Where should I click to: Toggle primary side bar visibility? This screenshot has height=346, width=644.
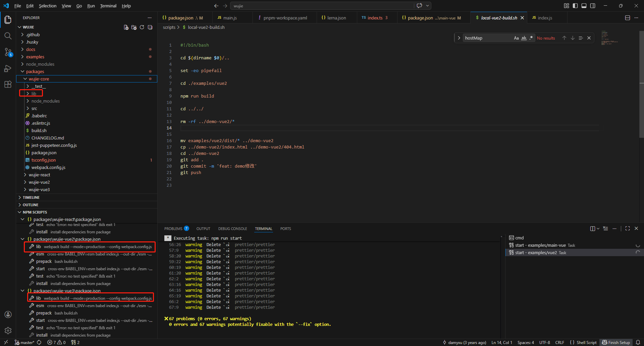[x=575, y=6]
